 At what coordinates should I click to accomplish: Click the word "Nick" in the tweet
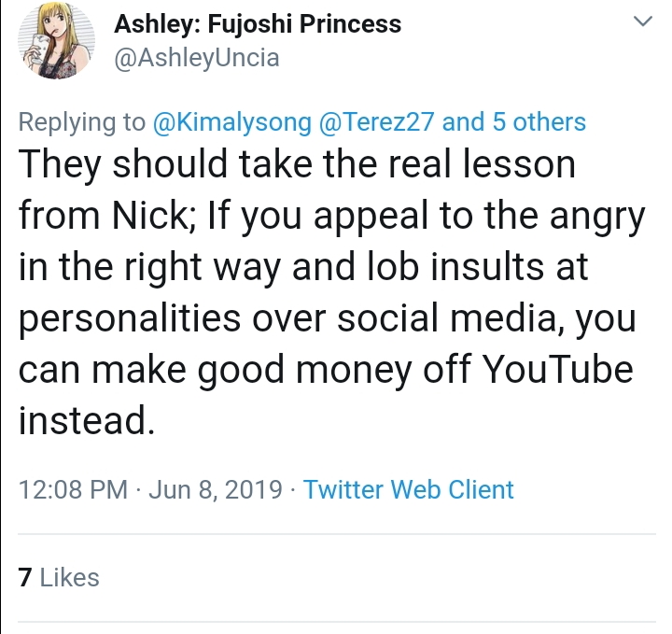click(149, 215)
